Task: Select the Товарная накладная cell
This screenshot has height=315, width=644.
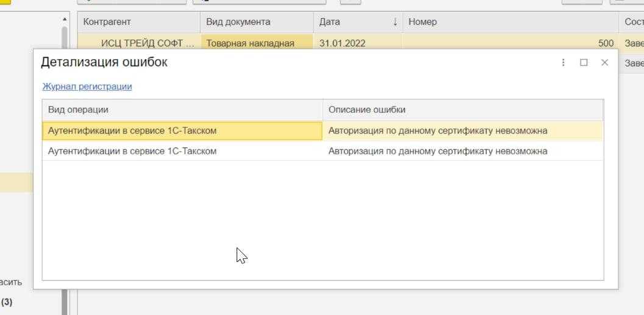Action: [x=257, y=43]
